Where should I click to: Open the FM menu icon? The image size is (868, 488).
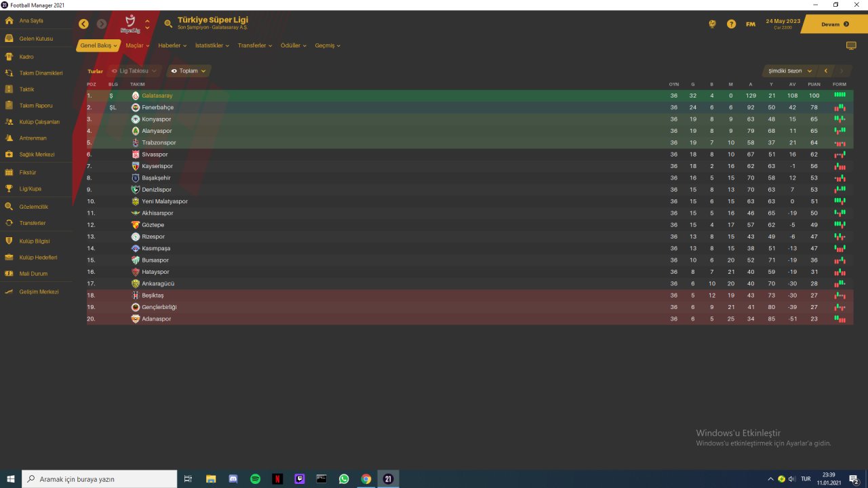751,24
